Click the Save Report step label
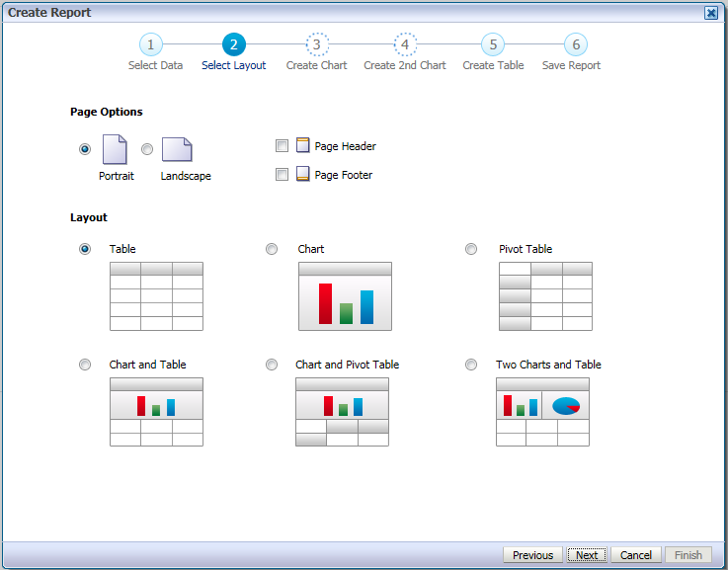The image size is (728, 570). click(x=571, y=65)
